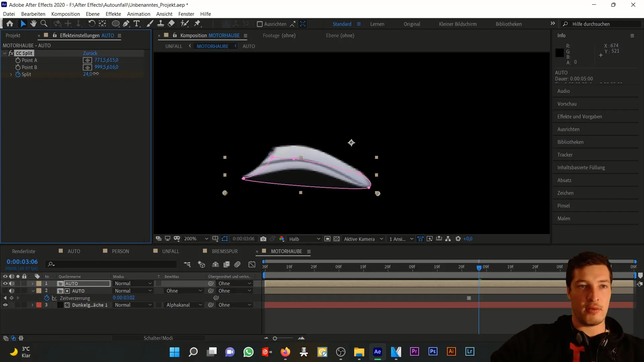This screenshot has height=362, width=644.
Task: Select the Pen tool
Action: point(126,24)
